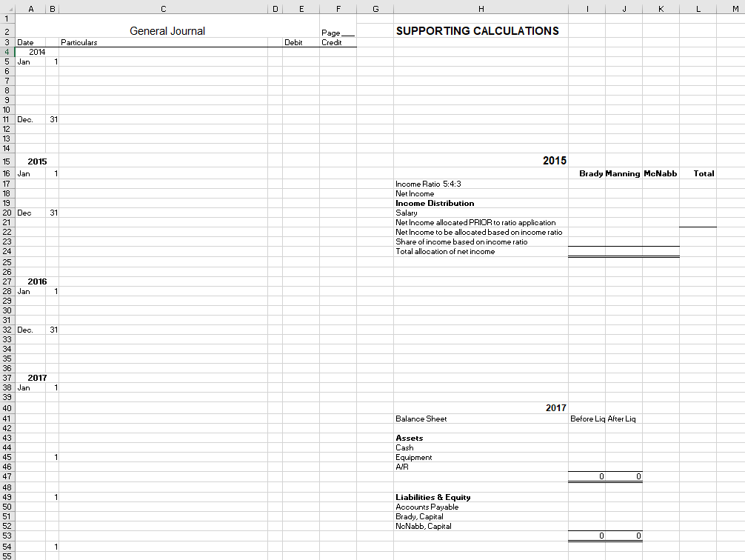Select column L header
The height and width of the screenshot is (560, 745).
click(698, 9)
